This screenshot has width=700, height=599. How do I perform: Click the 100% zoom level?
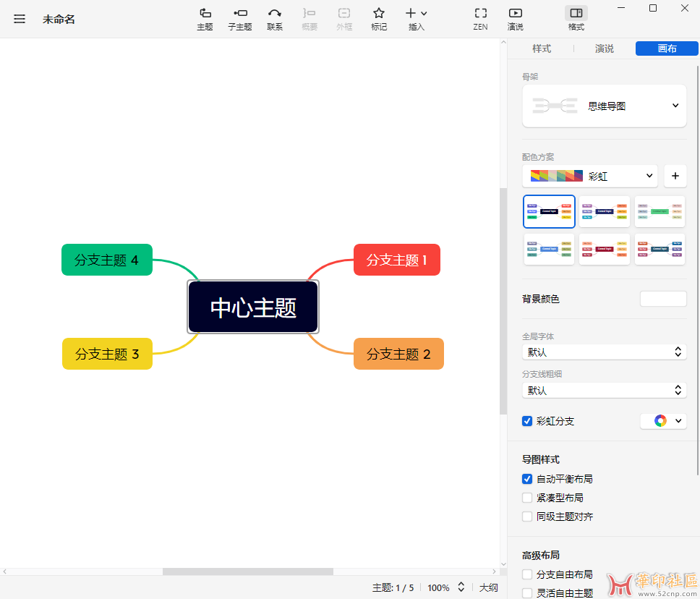click(438, 588)
